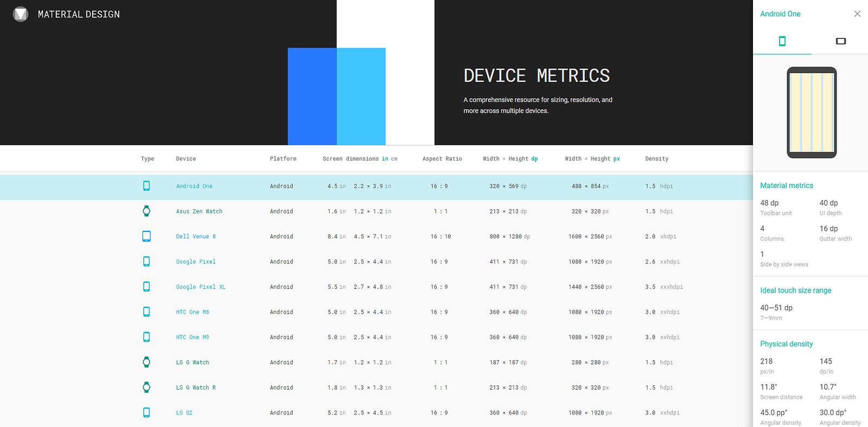
Task: Open the Asus Zen Watch device link
Action: (x=199, y=211)
